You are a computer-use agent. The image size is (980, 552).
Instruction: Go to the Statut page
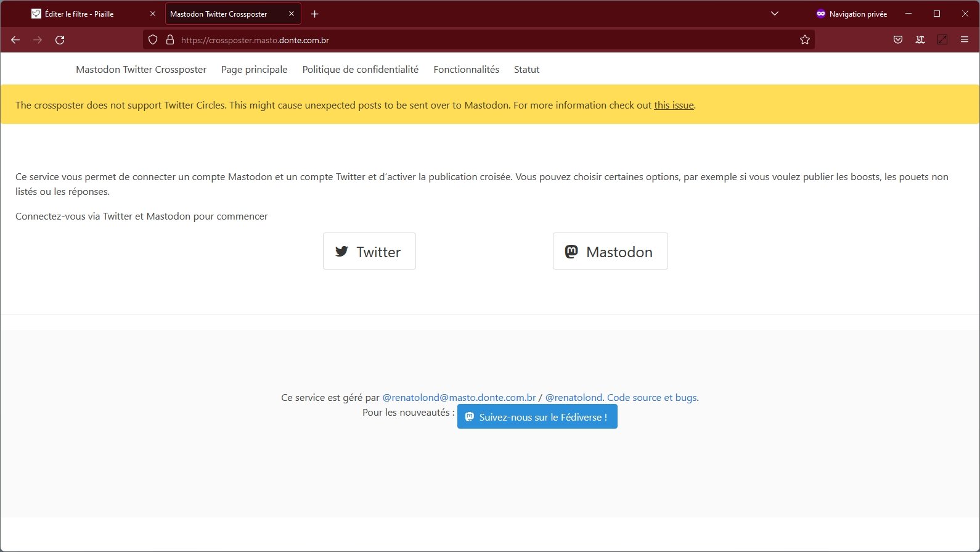pos(526,70)
